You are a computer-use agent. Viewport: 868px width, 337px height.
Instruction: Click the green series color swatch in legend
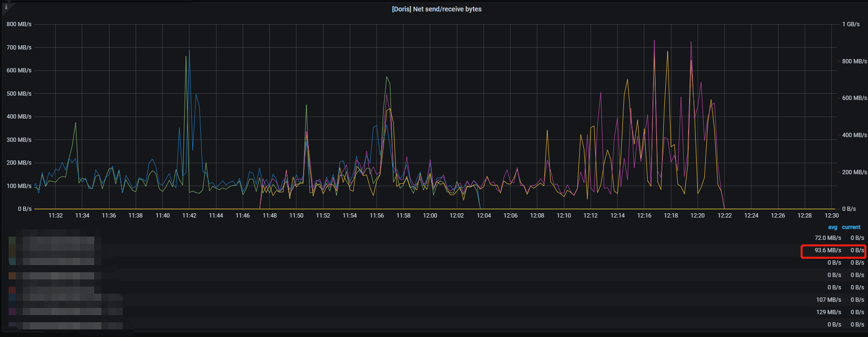[x=12, y=240]
